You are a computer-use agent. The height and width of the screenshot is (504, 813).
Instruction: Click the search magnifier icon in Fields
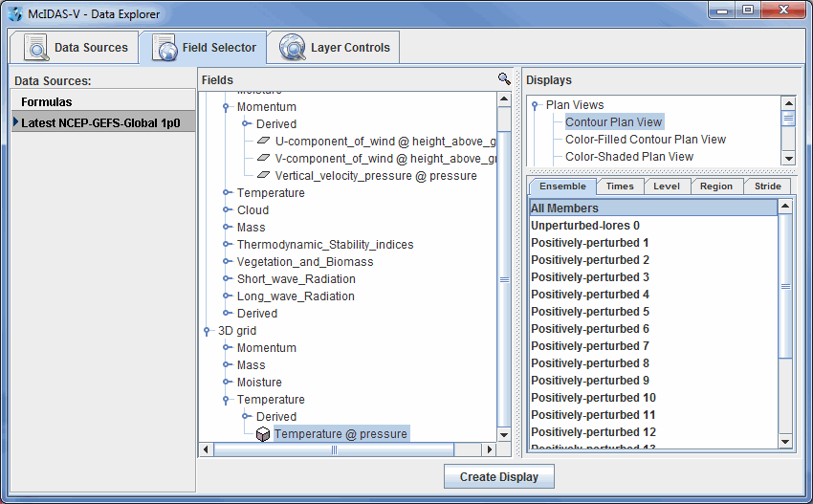pos(504,79)
